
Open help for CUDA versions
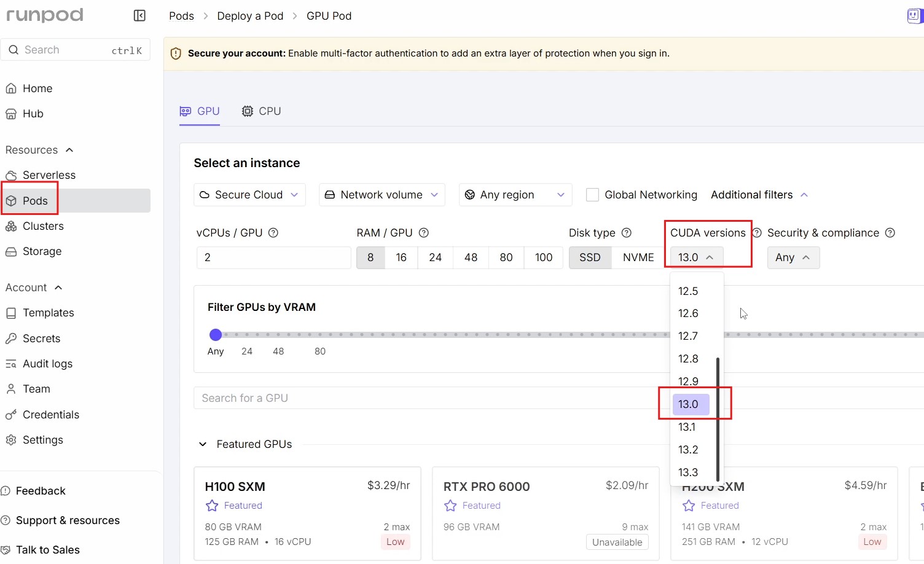click(x=757, y=233)
